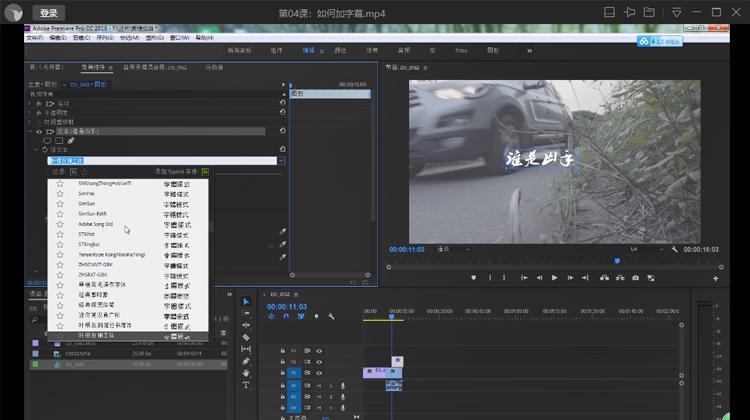
Task: Open the font family dropdown arrow
Action: (x=281, y=160)
